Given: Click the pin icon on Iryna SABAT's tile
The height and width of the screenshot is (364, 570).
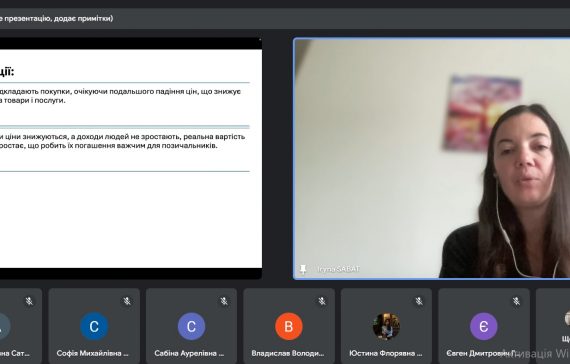Looking at the screenshot, I should pyautogui.click(x=303, y=269).
